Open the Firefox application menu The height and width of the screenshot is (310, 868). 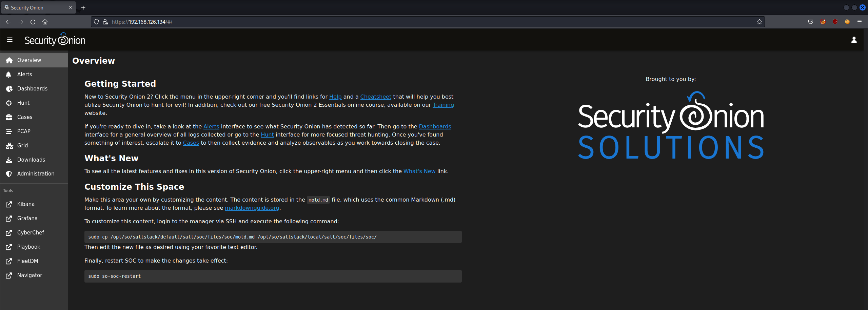coord(860,22)
